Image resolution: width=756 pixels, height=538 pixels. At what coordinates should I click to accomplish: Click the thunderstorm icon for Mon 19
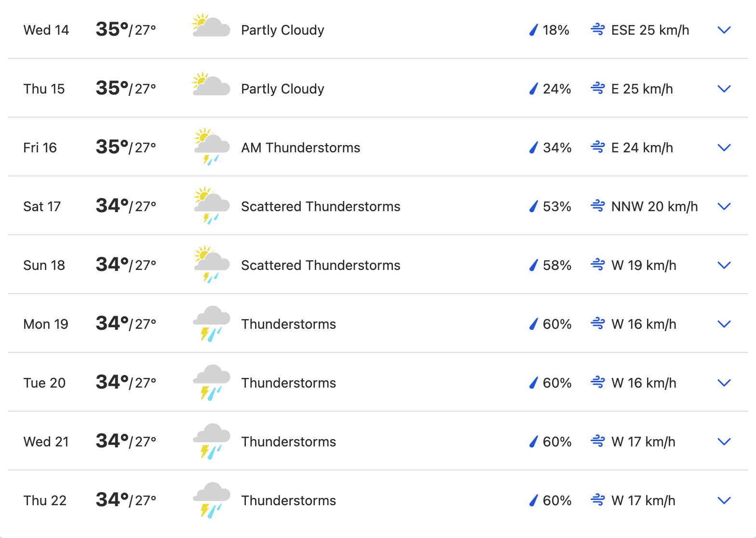coord(211,323)
